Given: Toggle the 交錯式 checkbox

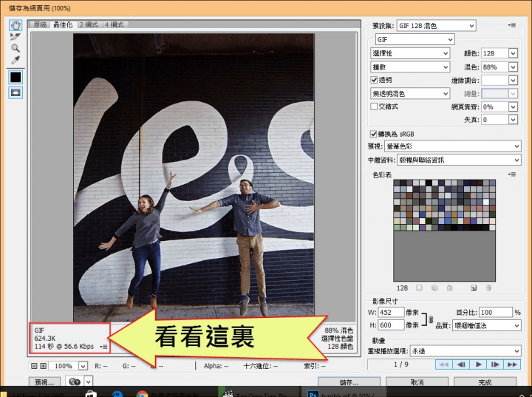Looking at the screenshot, I should [x=374, y=106].
